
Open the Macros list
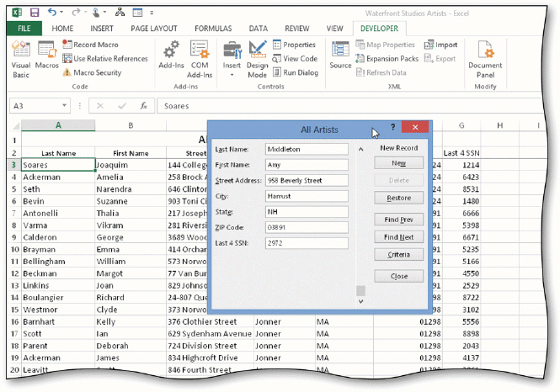click(47, 55)
